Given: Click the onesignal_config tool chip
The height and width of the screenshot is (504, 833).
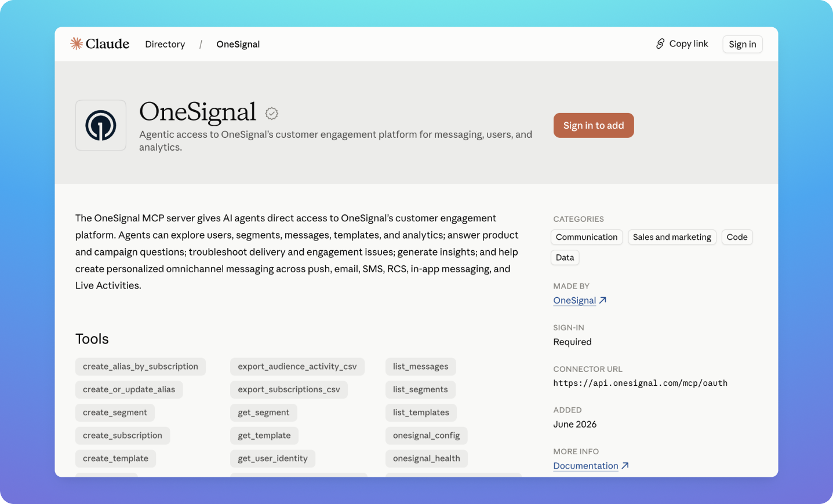Looking at the screenshot, I should 426,436.
